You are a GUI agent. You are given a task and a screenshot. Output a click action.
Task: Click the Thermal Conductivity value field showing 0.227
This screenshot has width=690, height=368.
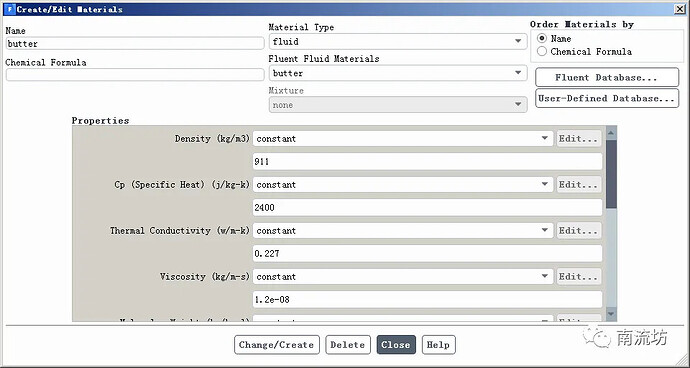(x=427, y=254)
